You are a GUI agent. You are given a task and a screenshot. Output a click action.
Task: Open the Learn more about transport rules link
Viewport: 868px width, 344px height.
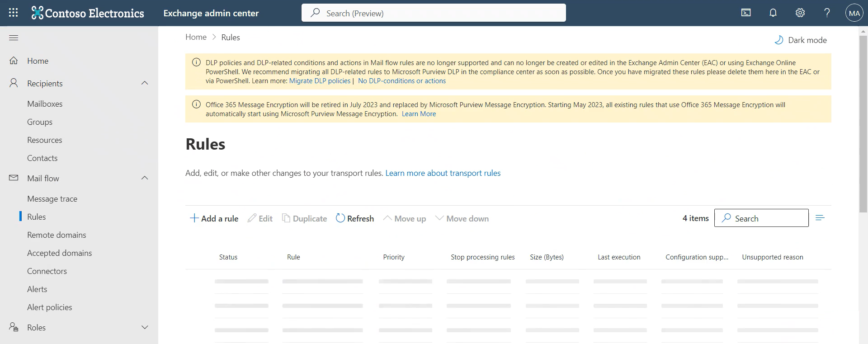tap(443, 173)
